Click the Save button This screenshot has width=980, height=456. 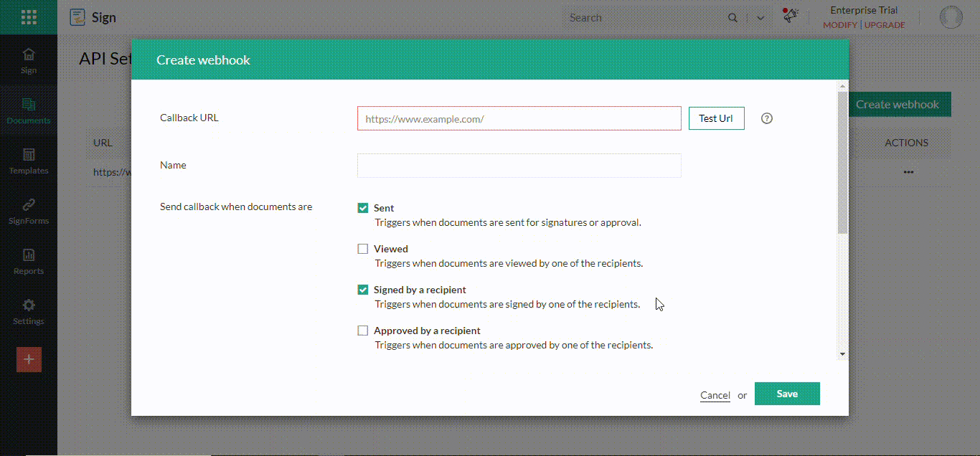(787, 394)
